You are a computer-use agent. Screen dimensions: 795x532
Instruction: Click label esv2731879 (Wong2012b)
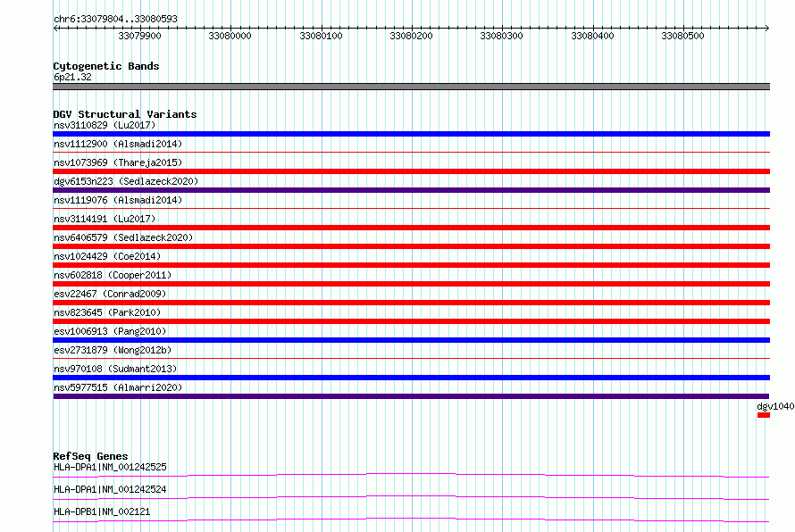coord(113,350)
